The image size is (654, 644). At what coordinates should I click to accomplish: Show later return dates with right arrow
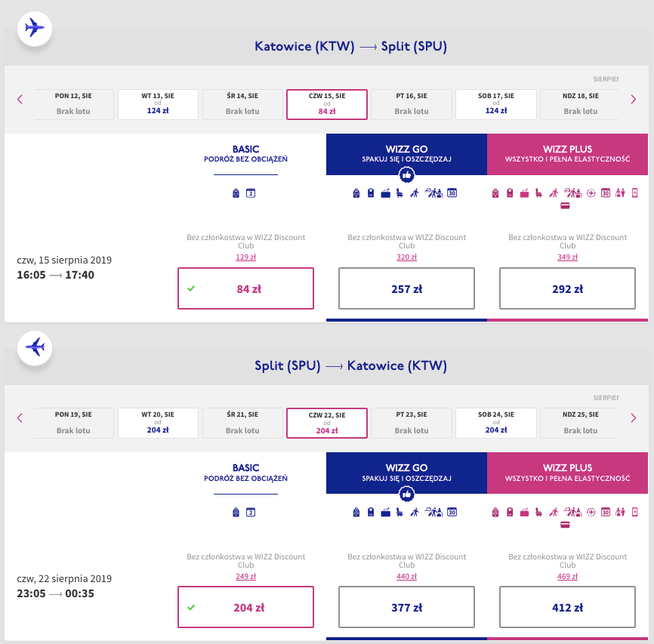pos(633,418)
